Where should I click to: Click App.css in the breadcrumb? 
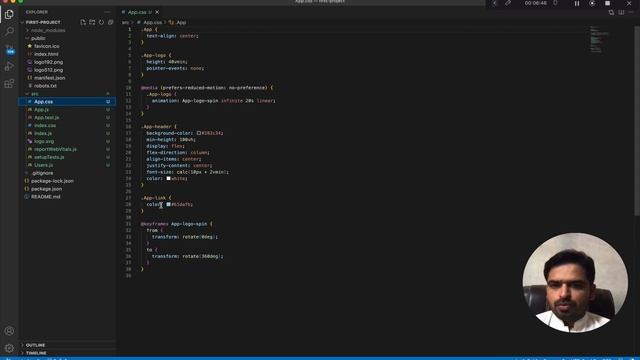(153, 22)
